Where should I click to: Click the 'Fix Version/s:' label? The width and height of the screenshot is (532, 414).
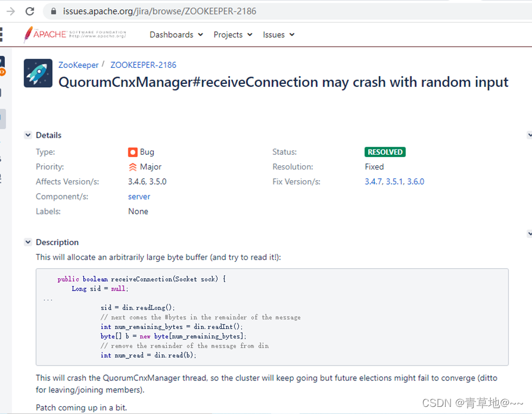coord(296,182)
